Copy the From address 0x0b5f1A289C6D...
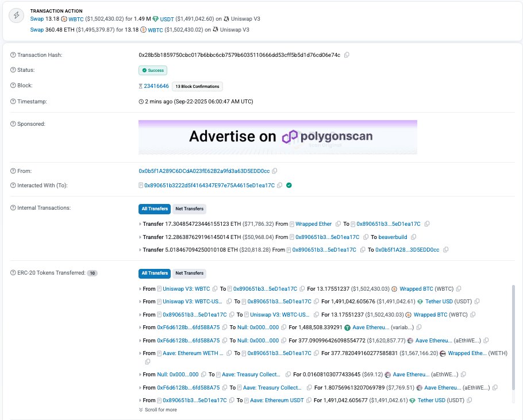This screenshot has width=523, height=420. [275, 171]
